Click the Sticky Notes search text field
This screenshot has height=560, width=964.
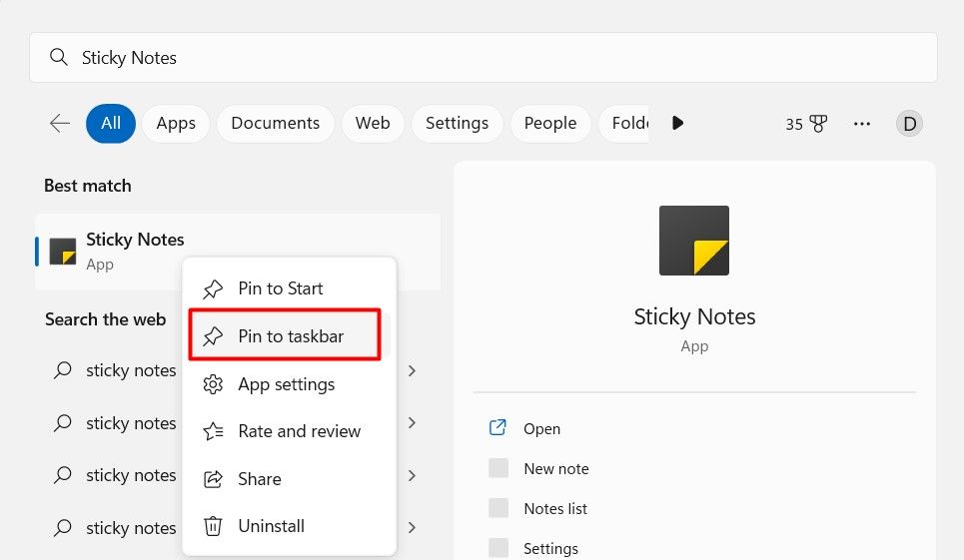(x=483, y=57)
